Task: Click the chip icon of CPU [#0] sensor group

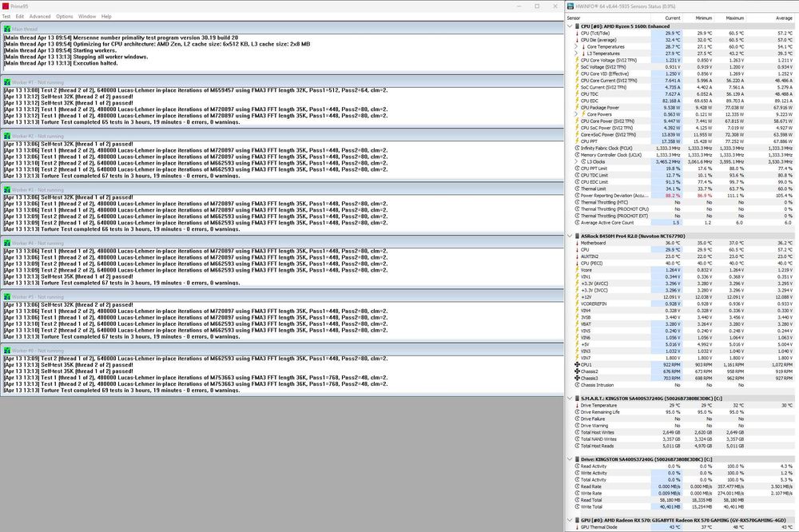Action: [x=577, y=26]
